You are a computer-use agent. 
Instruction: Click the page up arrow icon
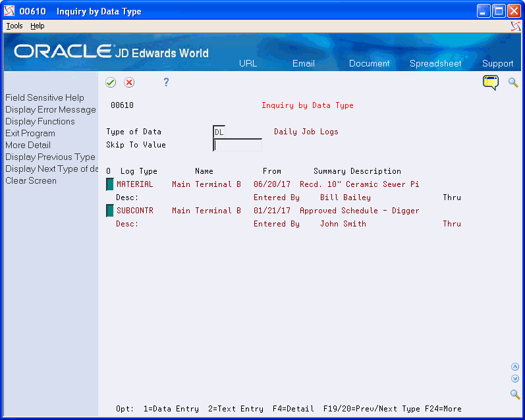[515, 367]
